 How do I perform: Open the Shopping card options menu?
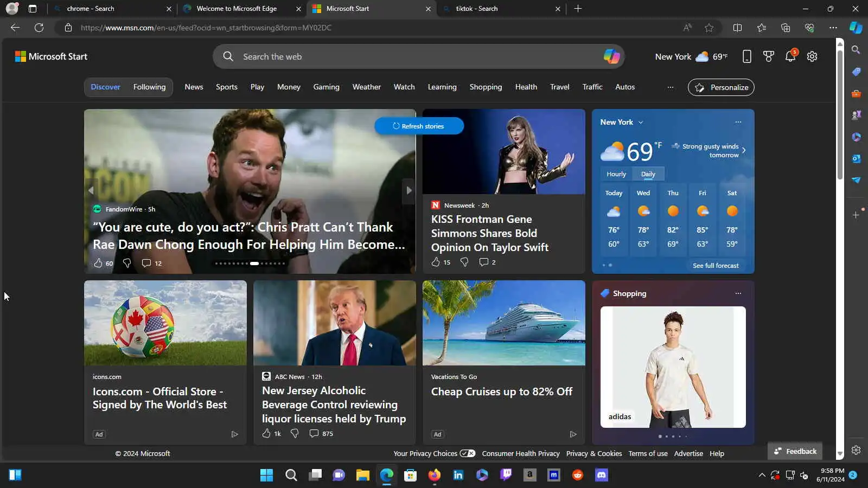(738, 293)
